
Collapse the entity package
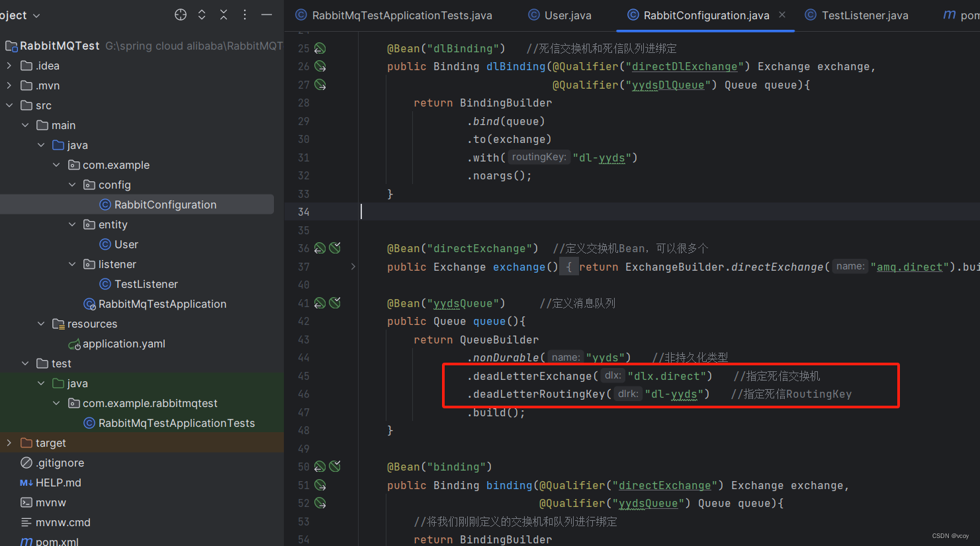(72, 224)
